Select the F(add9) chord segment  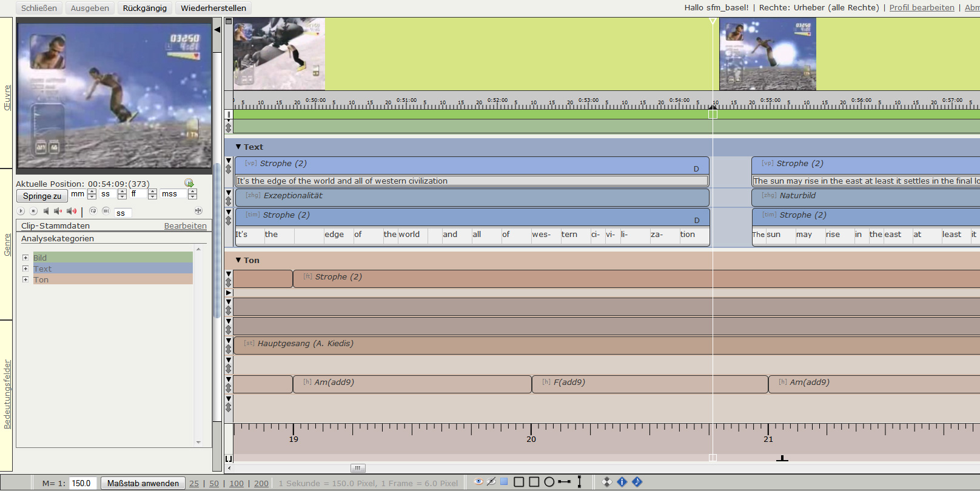tap(650, 384)
